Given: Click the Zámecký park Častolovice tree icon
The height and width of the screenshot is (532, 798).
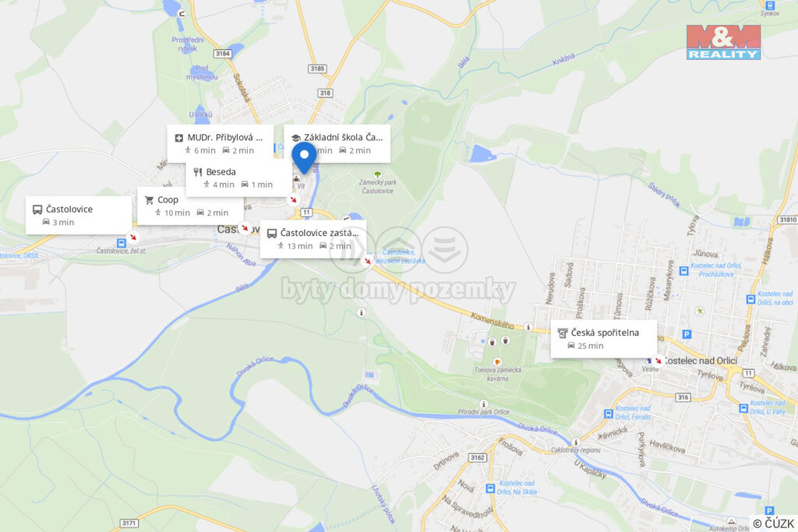Looking at the screenshot, I should [x=377, y=174].
